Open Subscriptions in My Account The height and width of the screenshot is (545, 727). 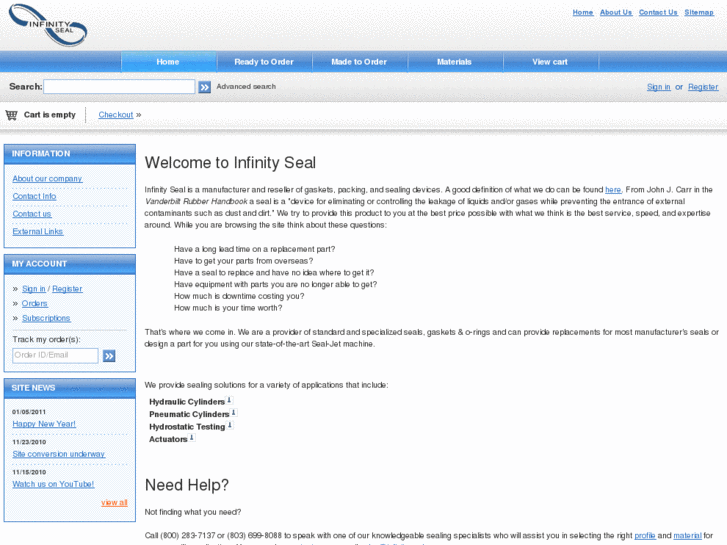click(46, 318)
